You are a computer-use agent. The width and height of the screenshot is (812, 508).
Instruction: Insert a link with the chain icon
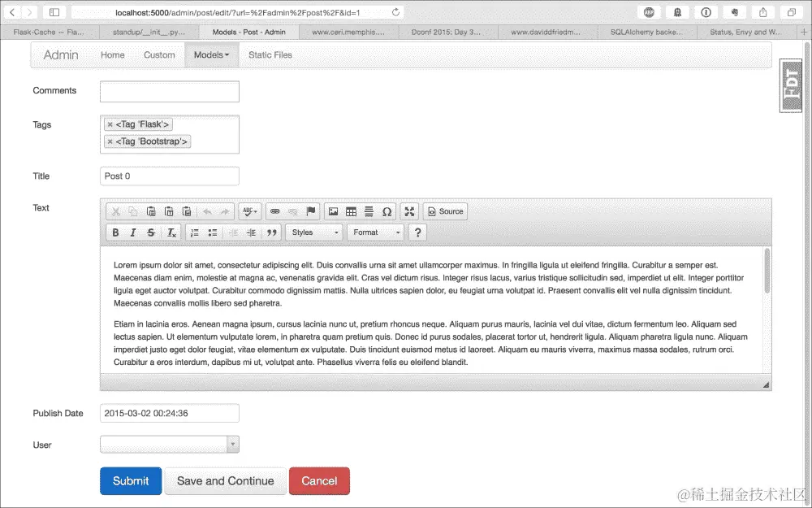tap(275, 211)
